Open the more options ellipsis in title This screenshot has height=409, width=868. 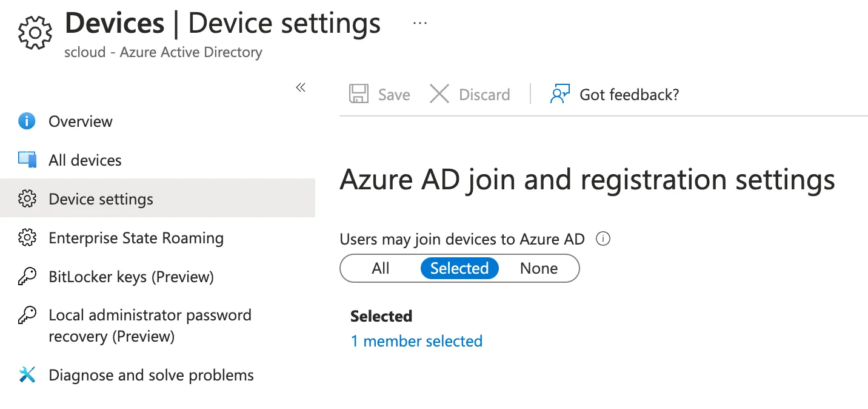(x=419, y=23)
